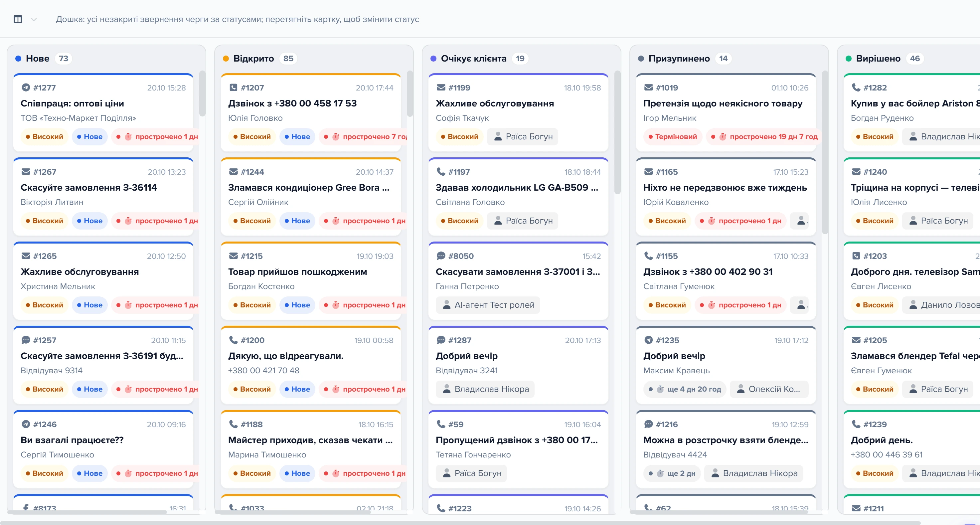
Task: Click customer name 'Софія Ткачук'
Action: coord(462,118)
